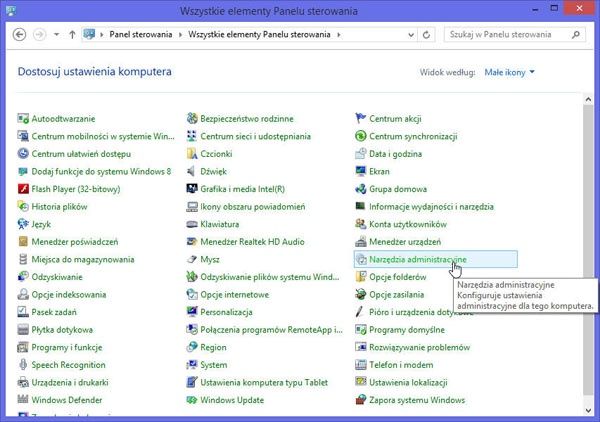Expand the chevron before Panel sterowania breadcrumb
600x422 pixels.
coord(101,35)
